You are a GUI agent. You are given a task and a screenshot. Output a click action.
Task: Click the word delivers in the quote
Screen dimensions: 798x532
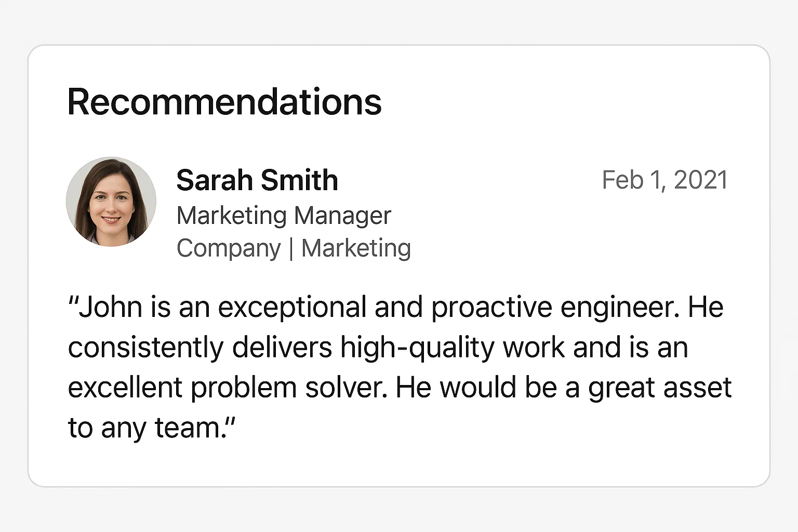click(x=282, y=348)
